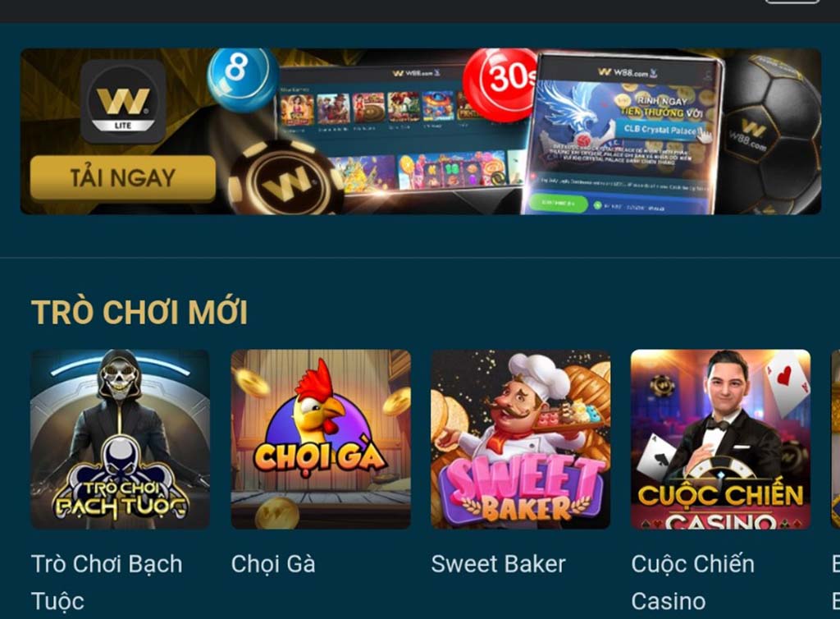Click the W88.com logo on tablet mockup
840x619 pixels.
[416, 73]
